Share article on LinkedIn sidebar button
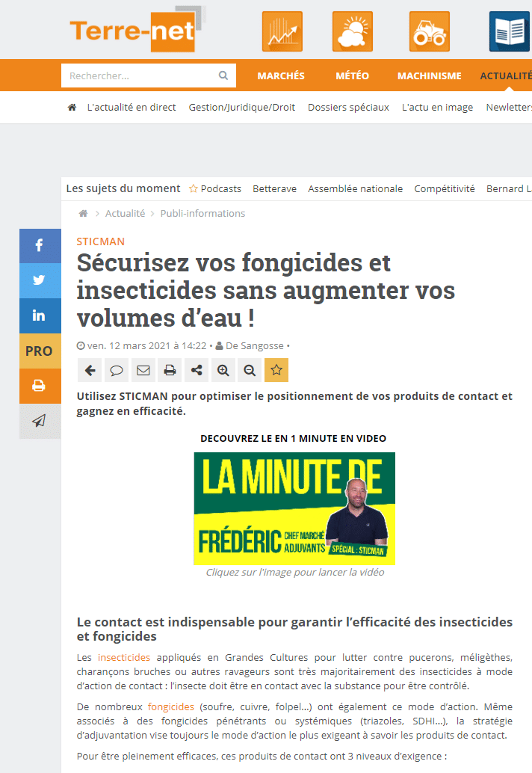 click(x=40, y=315)
